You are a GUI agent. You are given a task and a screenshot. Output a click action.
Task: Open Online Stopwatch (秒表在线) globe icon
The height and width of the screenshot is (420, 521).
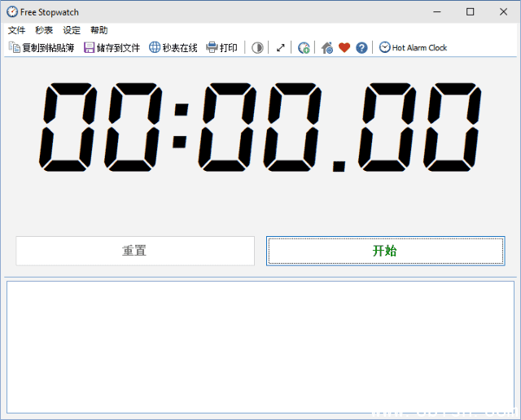click(x=155, y=48)
